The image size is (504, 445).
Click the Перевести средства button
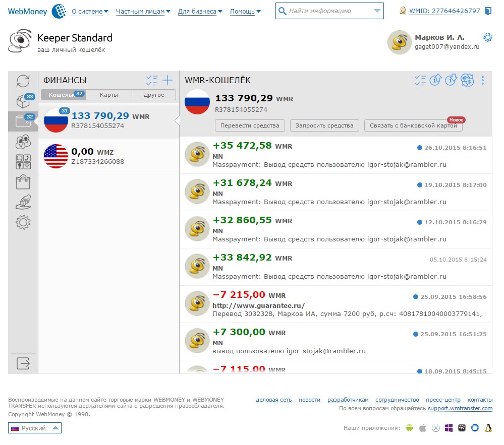(250, 125)
